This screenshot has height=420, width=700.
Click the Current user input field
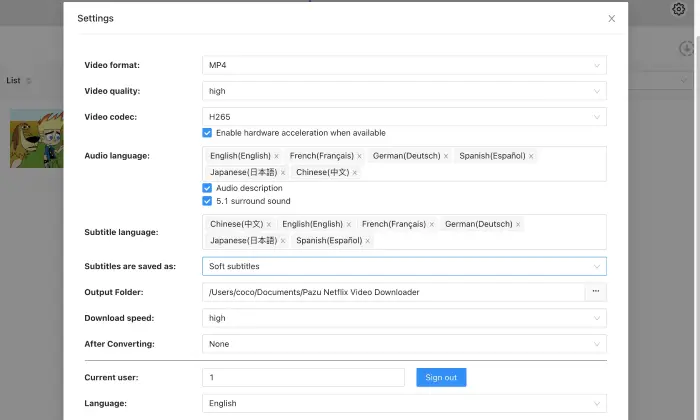[303, 378]
